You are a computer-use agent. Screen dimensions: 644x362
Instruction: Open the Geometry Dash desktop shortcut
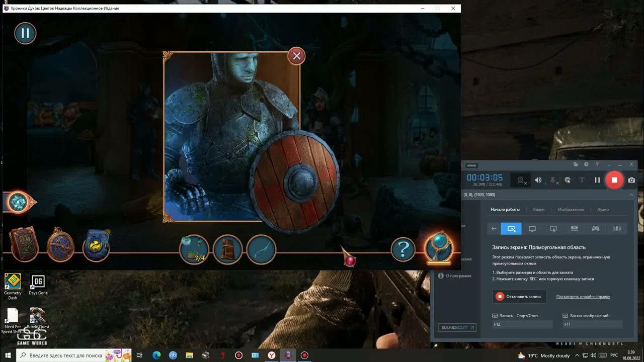pos(13,287)
